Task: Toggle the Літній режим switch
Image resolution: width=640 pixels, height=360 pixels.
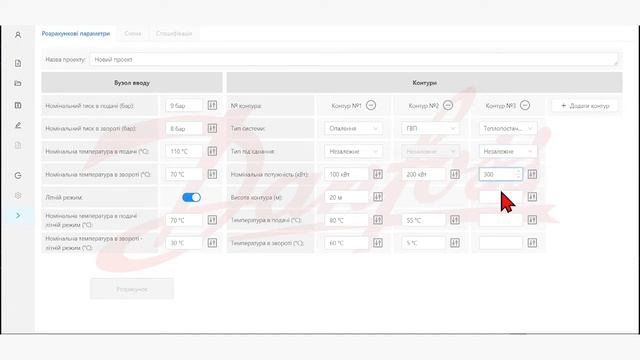Action: pyautogui.click(x=191, y=197)
